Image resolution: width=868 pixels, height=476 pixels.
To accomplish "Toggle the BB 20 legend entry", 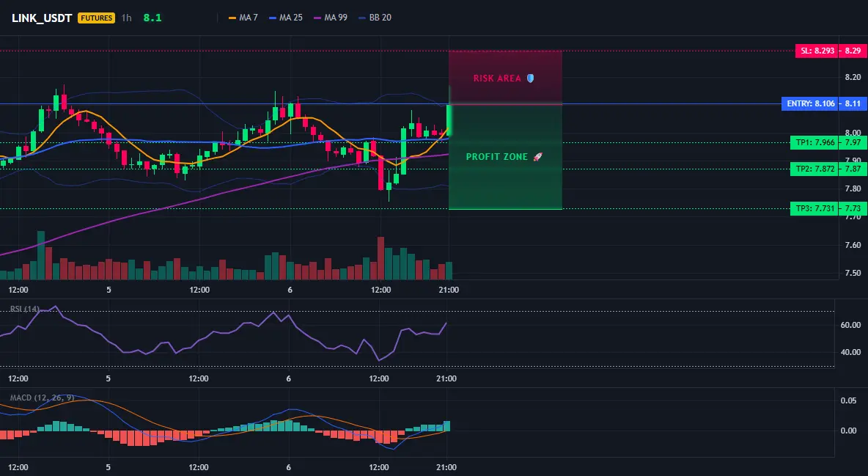I will pos(375,18).
